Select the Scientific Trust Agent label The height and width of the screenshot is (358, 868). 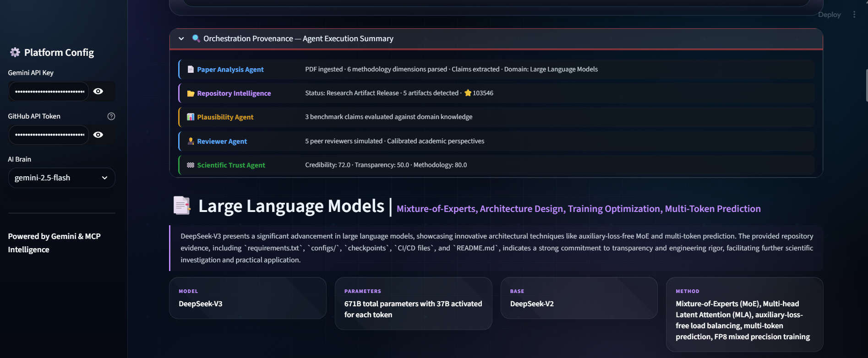click(231, 165)
